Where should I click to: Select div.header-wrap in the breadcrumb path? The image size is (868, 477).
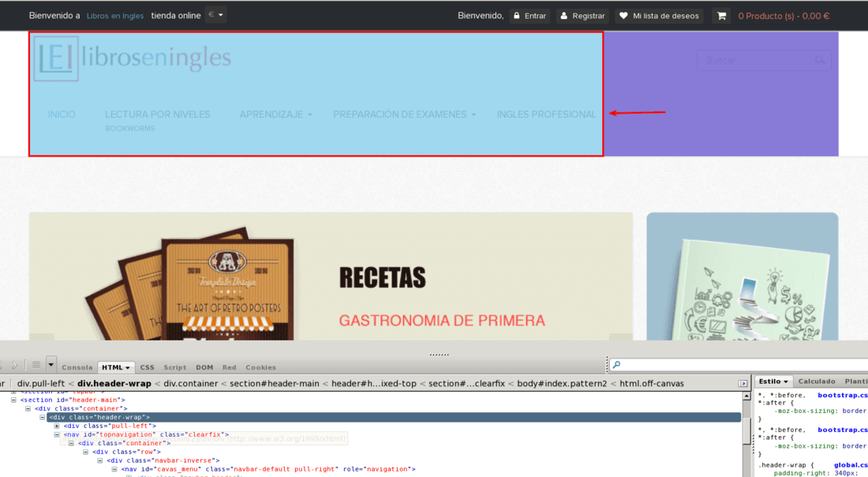(114, 383)
